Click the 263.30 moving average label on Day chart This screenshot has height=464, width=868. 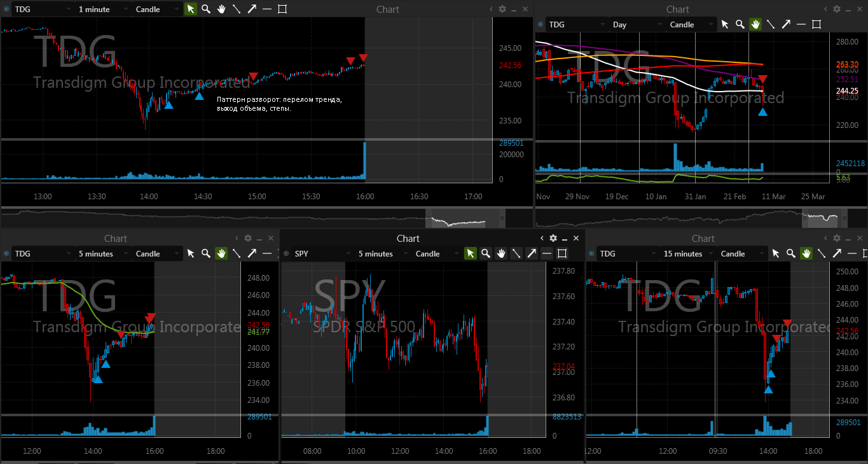pos(848,65)
